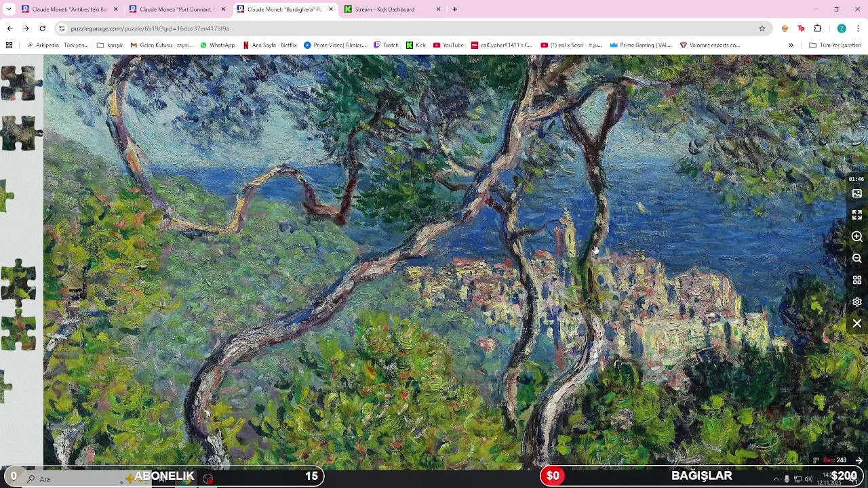This screenshot has width=868, height=488.
Task: Show the puzzle preview image
Action: (x=857, y=194)
